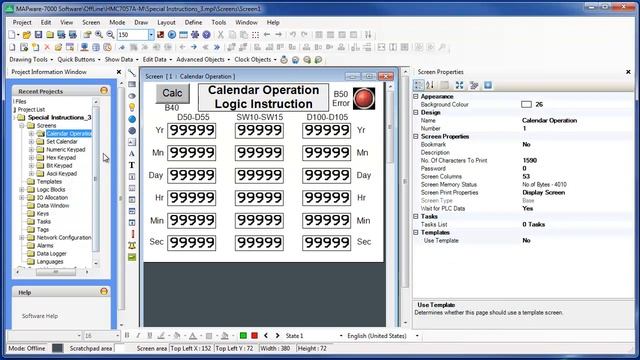Collapse the Recent Projects panel
Screen dimensions: 640x360
[104, 91]
